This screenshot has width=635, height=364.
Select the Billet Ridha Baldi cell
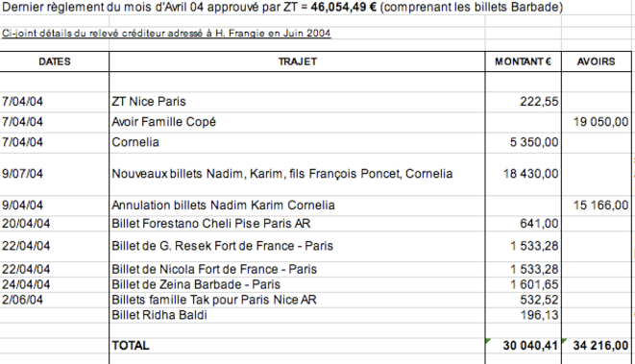[297, 315]
